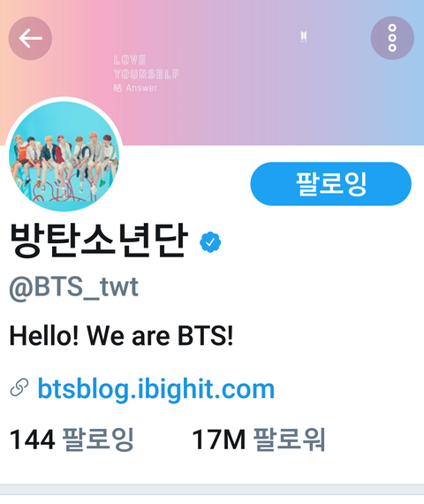Click the chain link icon
Screen dimensions: 424x504
click(19, 387)
